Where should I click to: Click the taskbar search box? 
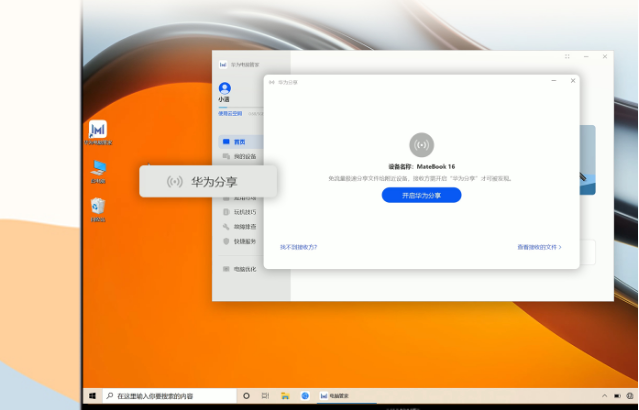coord(168,396)
